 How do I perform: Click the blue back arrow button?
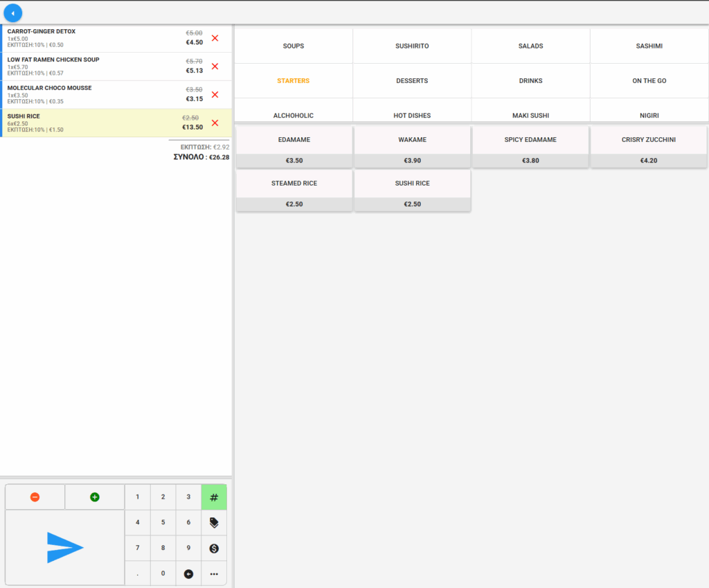pos(12,12)
